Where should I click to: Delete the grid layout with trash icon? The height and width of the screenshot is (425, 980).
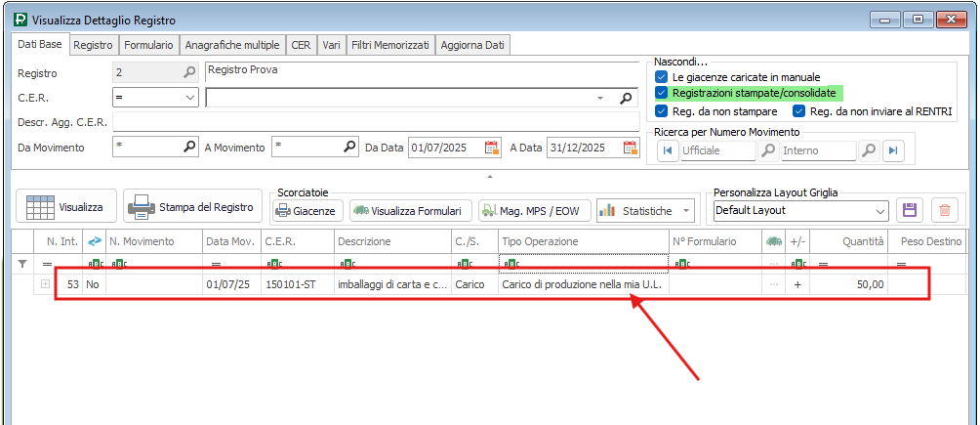pyautogui.click(x=944, y=210)
